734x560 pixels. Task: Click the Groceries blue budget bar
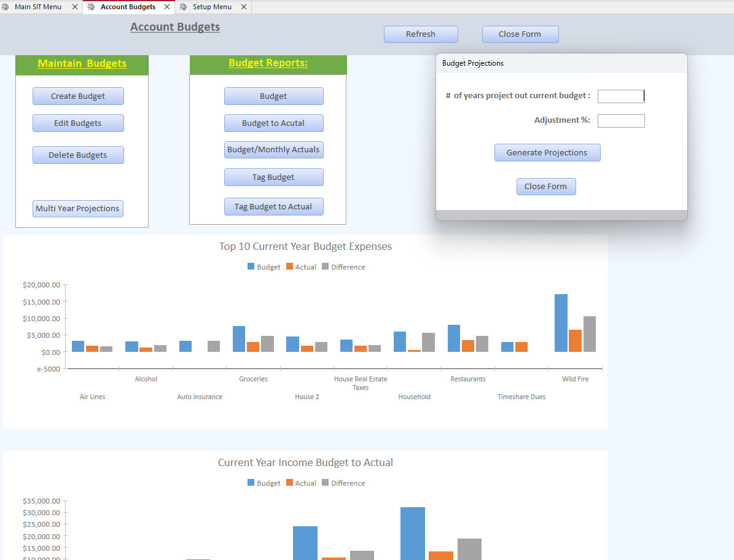tap(239, 339)
